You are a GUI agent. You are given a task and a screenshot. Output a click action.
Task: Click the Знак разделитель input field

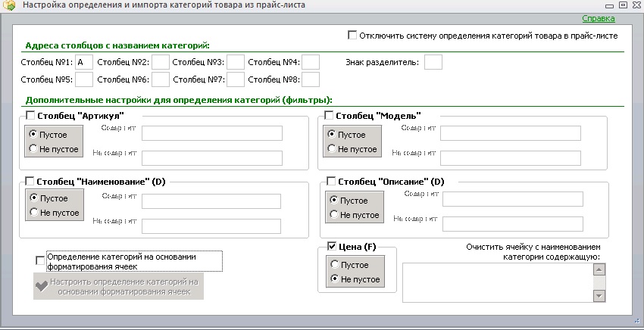(433, 62)
